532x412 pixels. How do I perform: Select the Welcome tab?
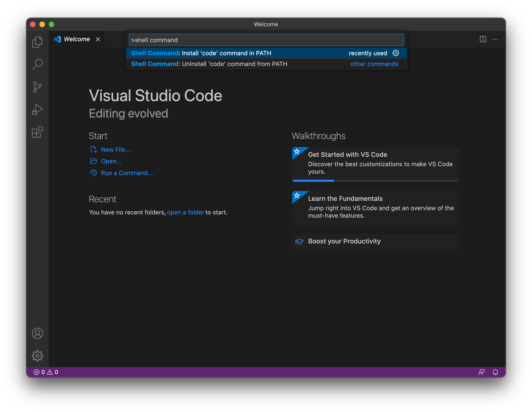(x=76, y=39)
